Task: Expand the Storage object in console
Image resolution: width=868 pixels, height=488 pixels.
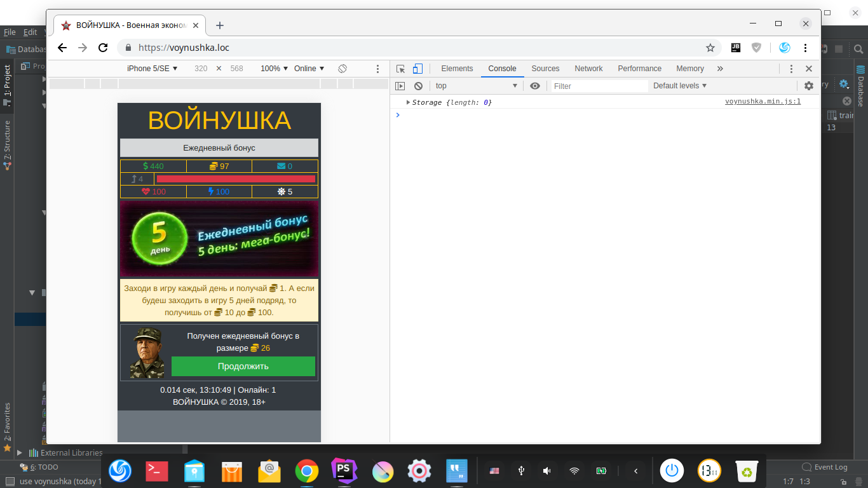Action: point(409,102)
